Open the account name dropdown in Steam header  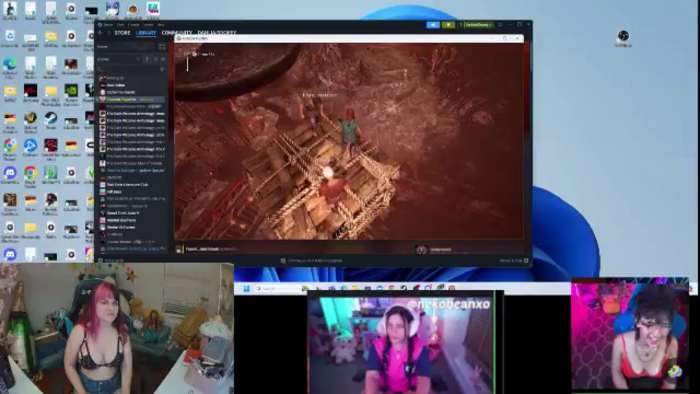click(477, 25)
